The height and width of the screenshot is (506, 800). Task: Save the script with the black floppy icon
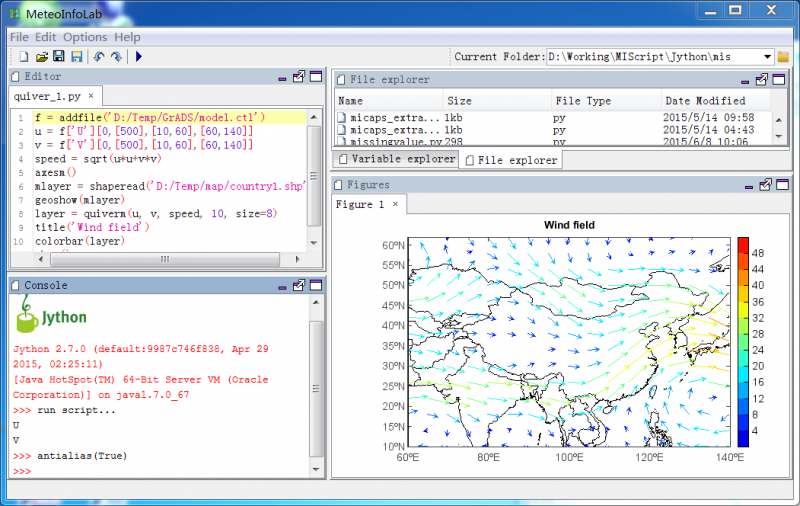tap(59, 57)
